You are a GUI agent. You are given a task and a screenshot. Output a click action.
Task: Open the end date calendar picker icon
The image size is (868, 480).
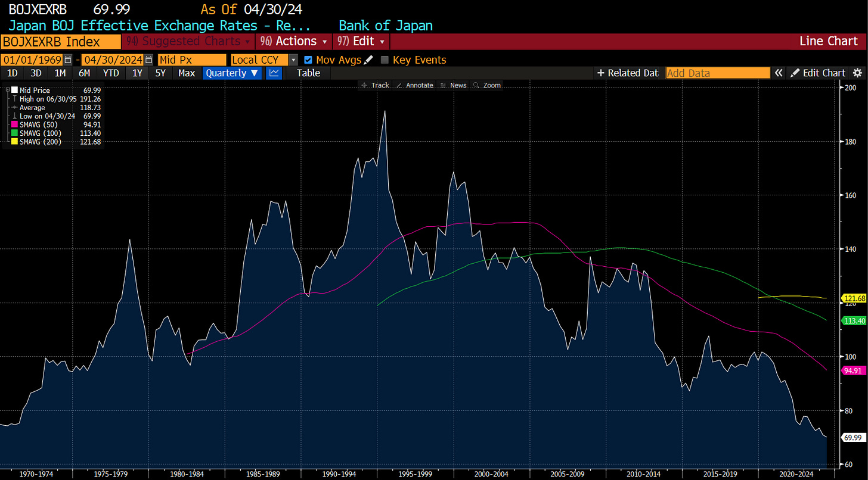[x=149, y=60]
